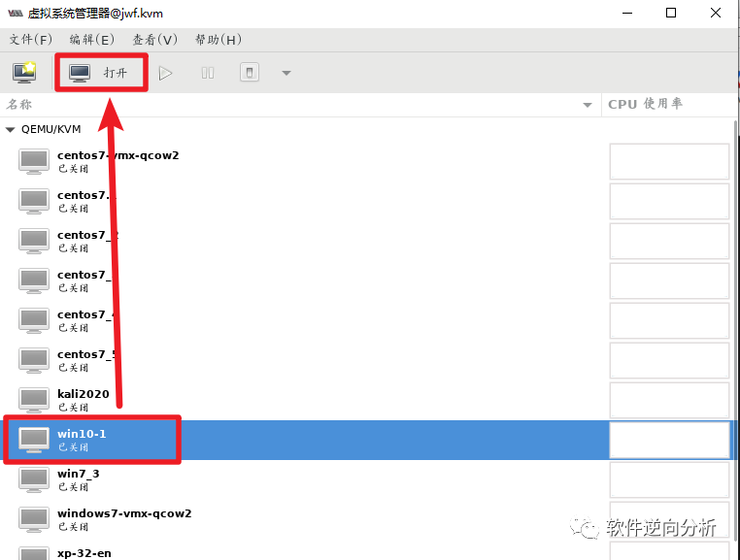Minimize the 虚拟系统管理器 window
The width and height of the screenshot is (740, 560).
[x=627, y=13]
